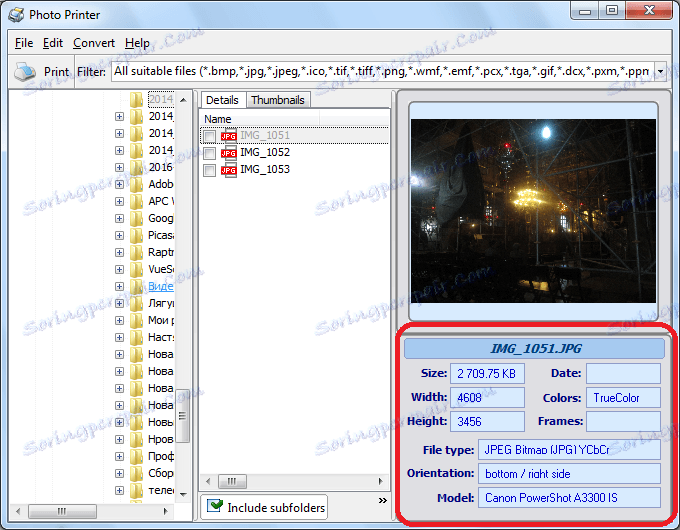Select the IMG_1053 file name

(265, 170)
